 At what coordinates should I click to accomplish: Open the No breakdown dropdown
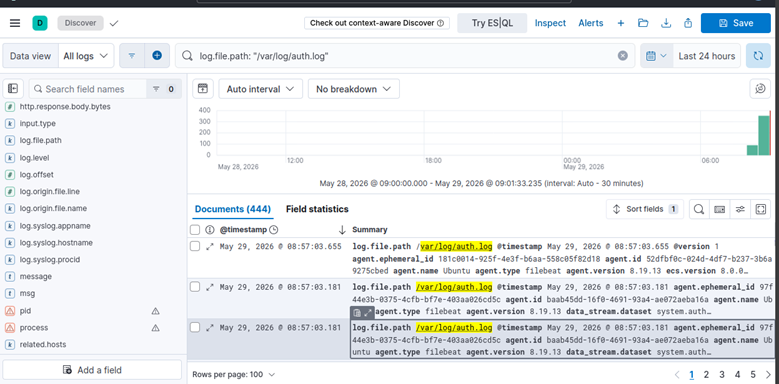click(354, 89)
